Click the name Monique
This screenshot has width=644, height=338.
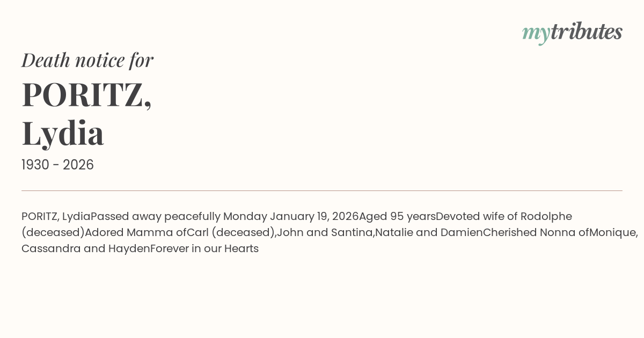click(x=613, y=233)
